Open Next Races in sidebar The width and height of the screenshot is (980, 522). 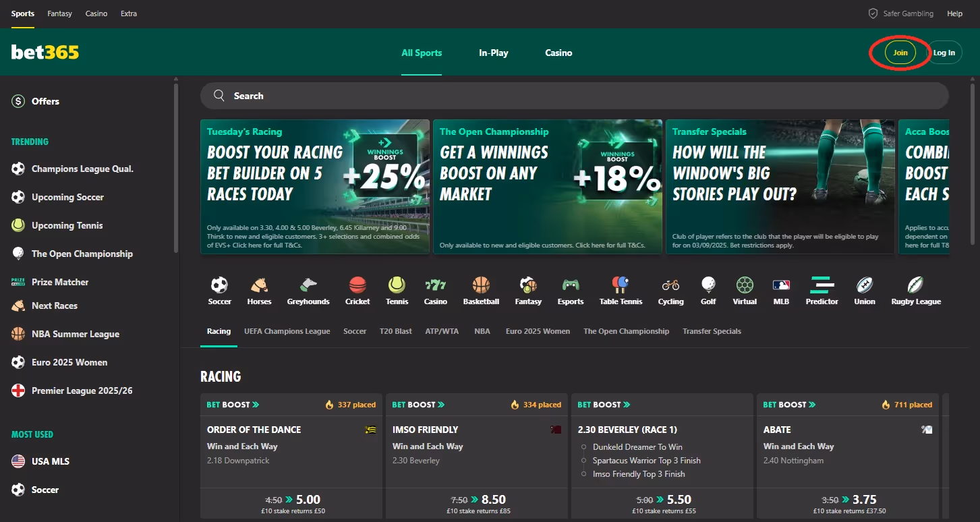point(55,306)
